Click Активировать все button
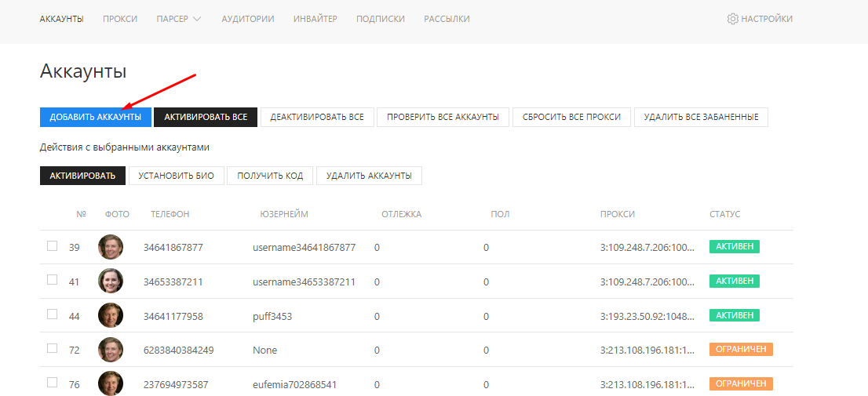 206,117
